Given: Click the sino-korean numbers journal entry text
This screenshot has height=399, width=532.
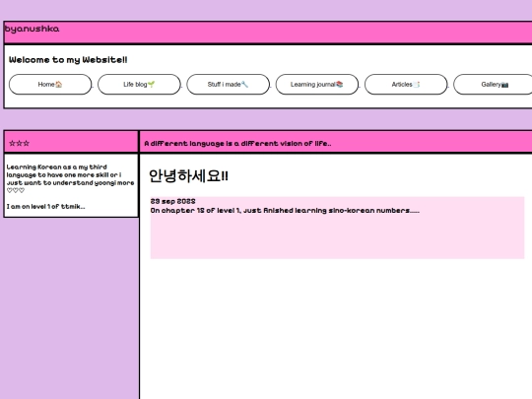Looking at the screenshot, I should tap(285, 211).
